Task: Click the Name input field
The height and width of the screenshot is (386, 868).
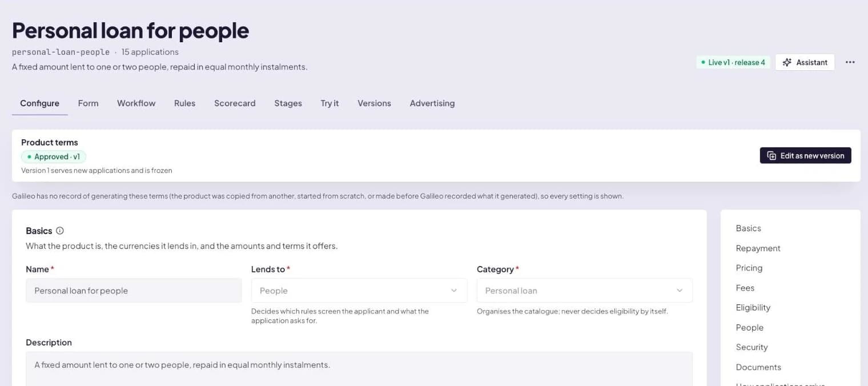Action: [134, 291]
